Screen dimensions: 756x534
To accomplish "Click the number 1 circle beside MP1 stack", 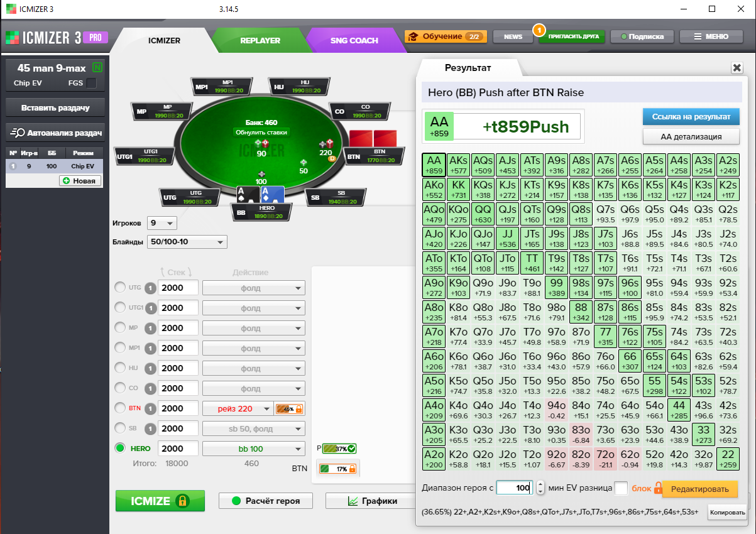I will click(x=150, y=348).
